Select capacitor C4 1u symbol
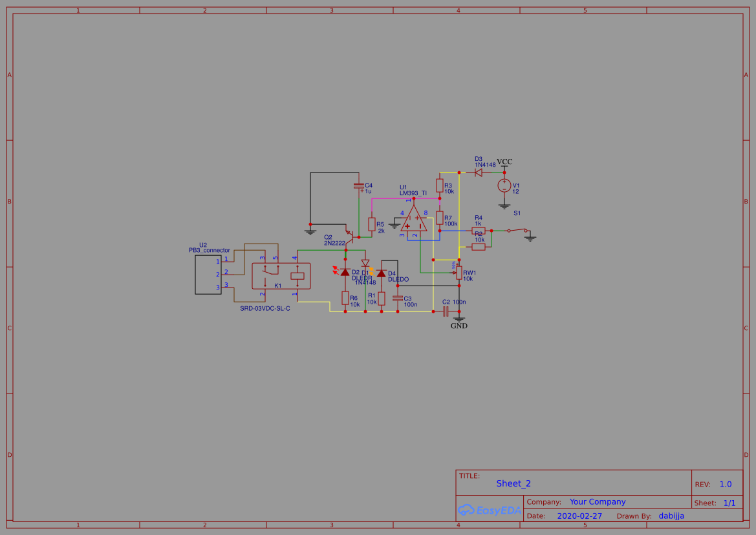756x535 pixels. click(x=360, y=187)
